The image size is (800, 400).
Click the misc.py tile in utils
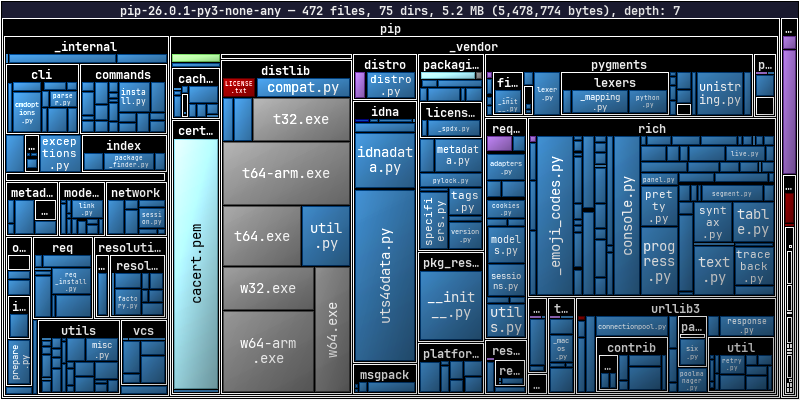[102, 350]
